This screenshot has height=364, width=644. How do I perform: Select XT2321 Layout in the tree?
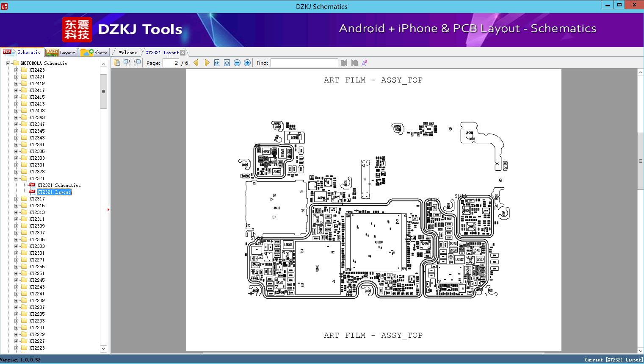54,192
